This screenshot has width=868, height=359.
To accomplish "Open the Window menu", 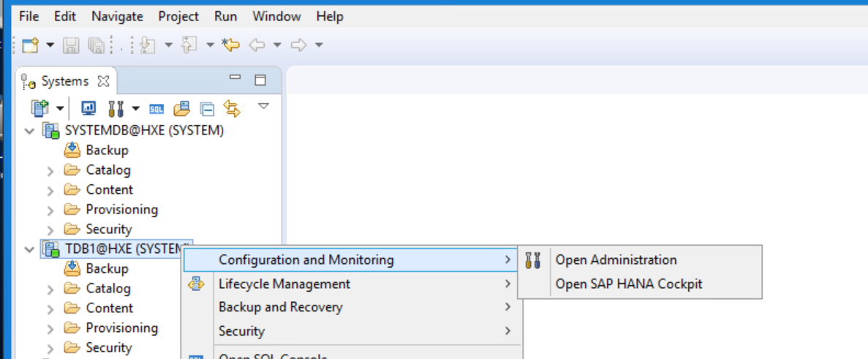I will (x=276, y=17).
